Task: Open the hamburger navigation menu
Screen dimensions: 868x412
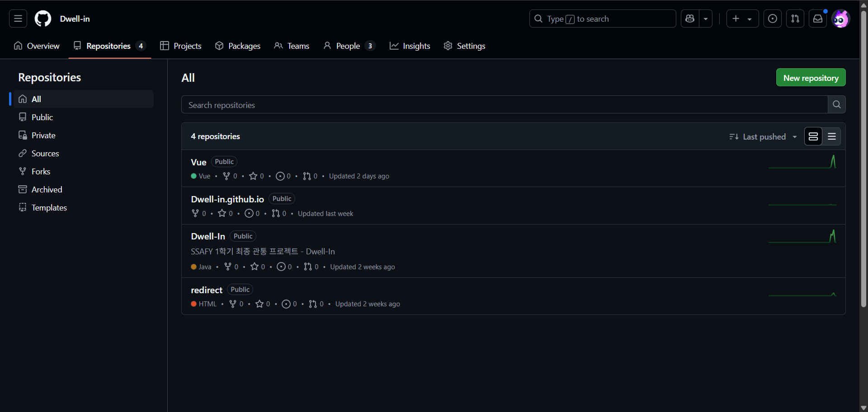Action: coord(18,19)
